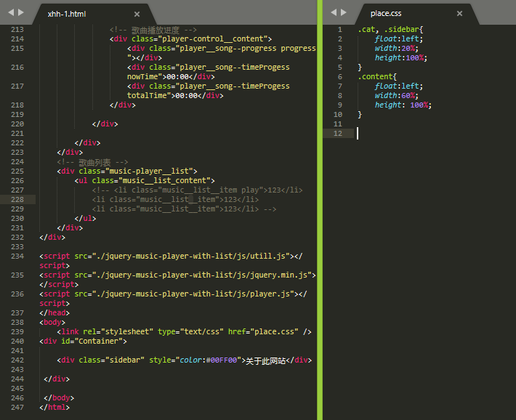Click right pane previous-tab arrow
The height and width of the screenshot is (420, 516).
point(334,12)
